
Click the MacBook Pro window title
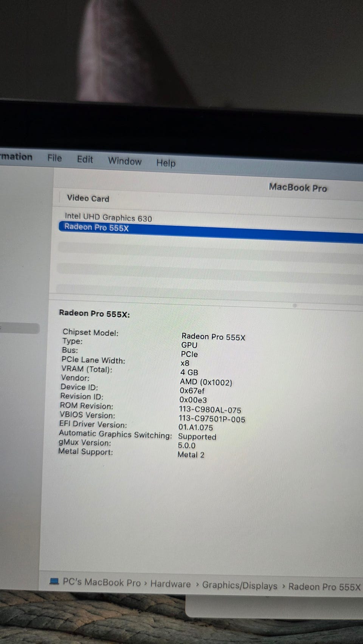click(x=298, y=187)
